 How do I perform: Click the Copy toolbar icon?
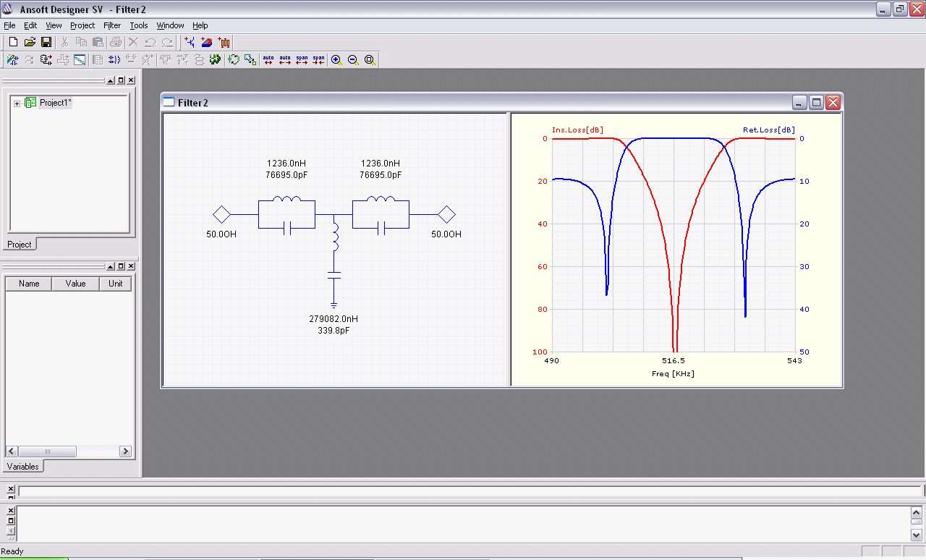(x=81, y=42)
